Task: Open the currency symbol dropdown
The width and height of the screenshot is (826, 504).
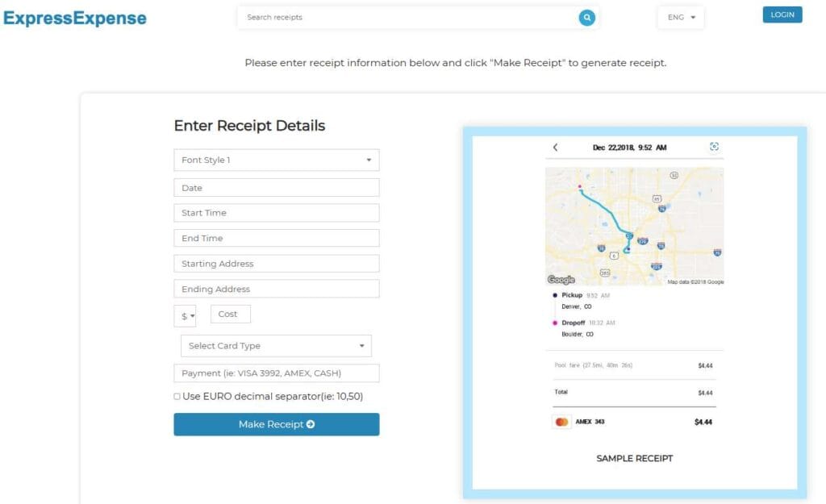Action: (185, 315)
